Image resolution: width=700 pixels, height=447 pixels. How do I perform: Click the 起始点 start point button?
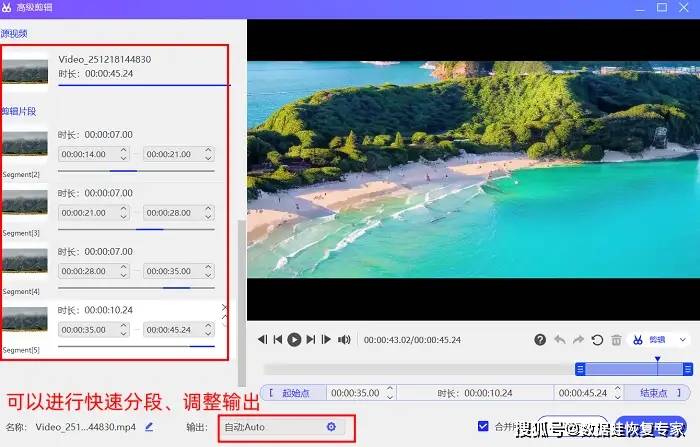click(292, 393)
